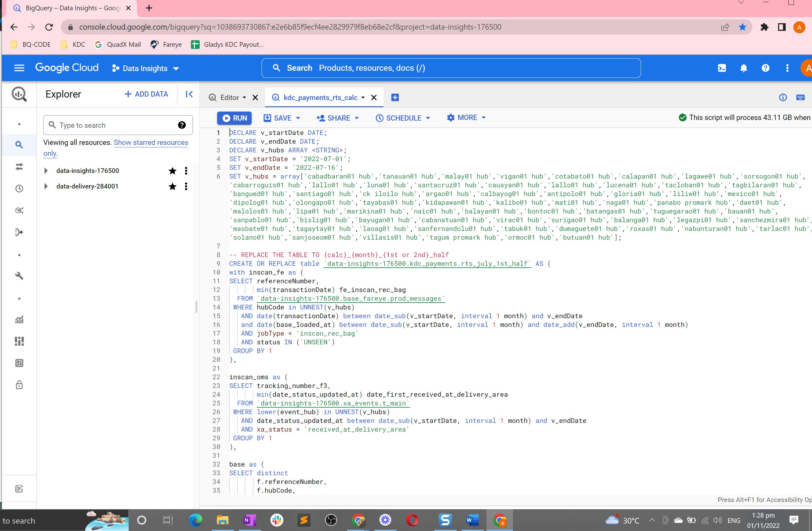Viewport: 812px width, 531px height.
Task: Open the Data Insights project selector
Action: pyautogui.click(x=145, y=68)
